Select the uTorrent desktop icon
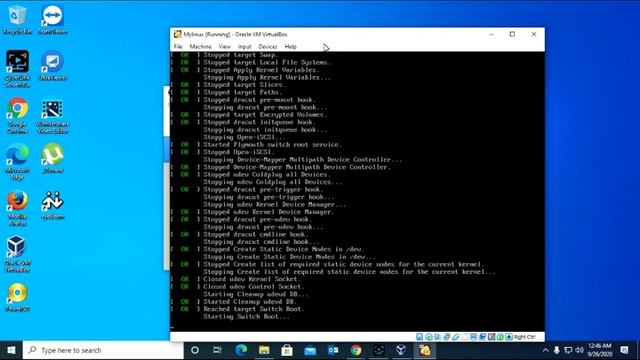This screenshot has height=360, width=640. tap(53, 158)
